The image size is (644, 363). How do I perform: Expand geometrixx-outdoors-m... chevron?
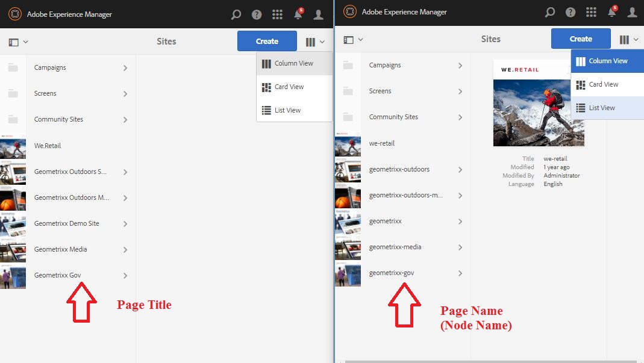click(460, 195)
